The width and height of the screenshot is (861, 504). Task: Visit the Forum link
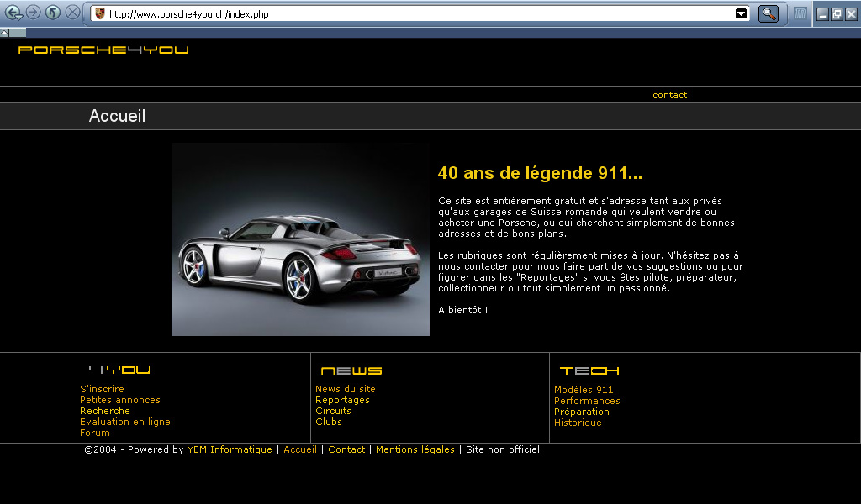pos(95,433)
